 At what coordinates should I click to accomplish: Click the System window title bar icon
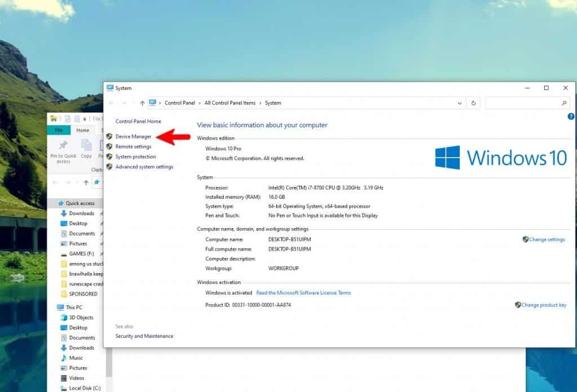tap(110, 88)
